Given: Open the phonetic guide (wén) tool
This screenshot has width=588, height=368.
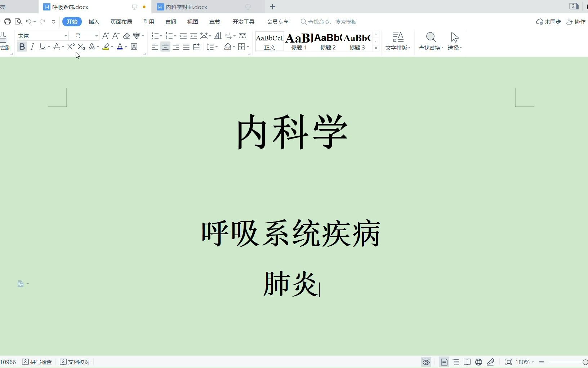Looking at the screenshot, I should (x=137, y=36).
